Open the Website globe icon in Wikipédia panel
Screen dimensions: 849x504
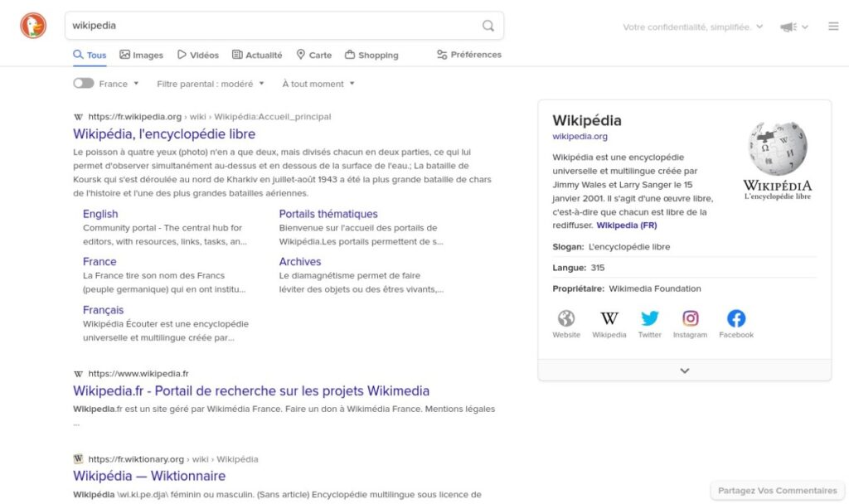(566, 318)
